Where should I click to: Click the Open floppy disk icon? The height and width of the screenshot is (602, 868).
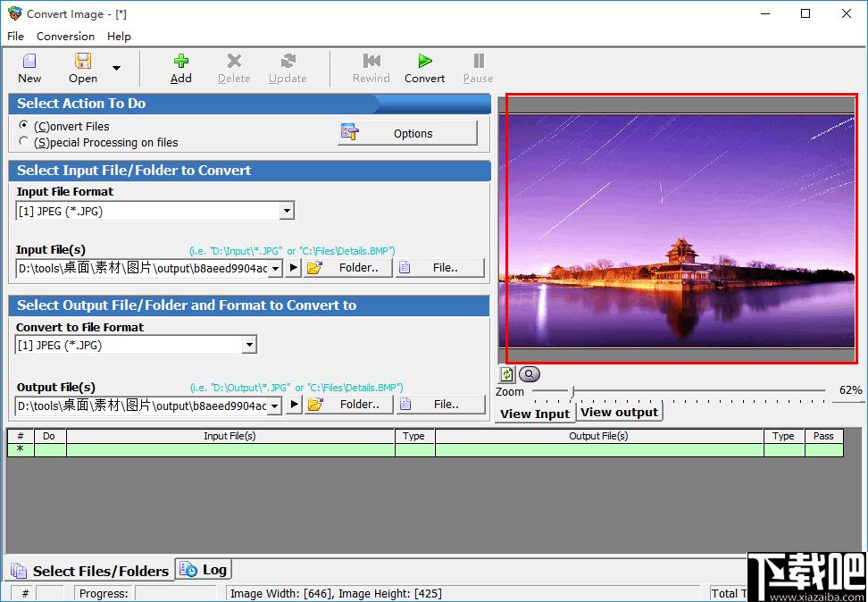[83, 61]
